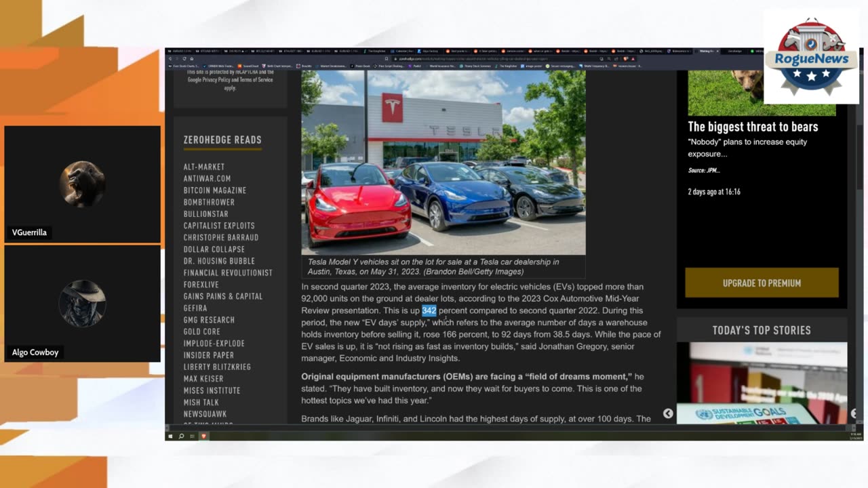This screenshot has height=488, width=868.
Task: Open BITCOIN MAGAZINE link
Action: coord(214,190)
